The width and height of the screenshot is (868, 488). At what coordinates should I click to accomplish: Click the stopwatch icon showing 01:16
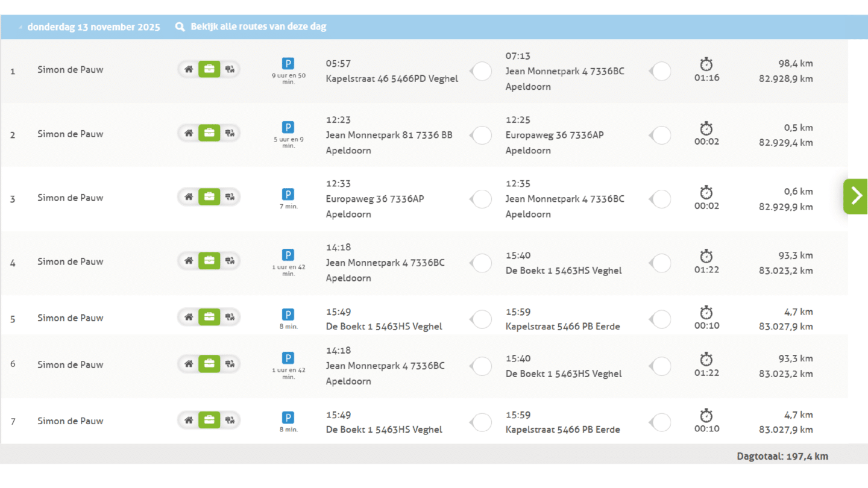(706, 64)
